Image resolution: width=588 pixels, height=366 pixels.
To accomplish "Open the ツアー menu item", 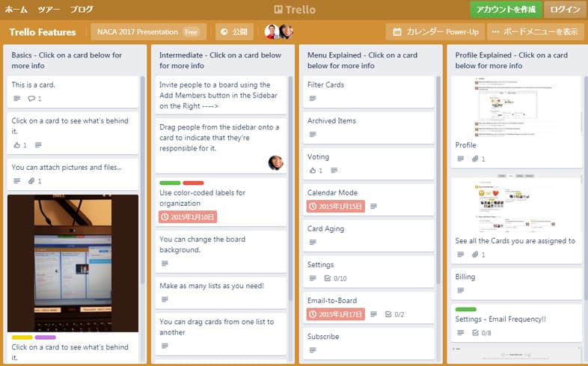I will tap(49, 10).
